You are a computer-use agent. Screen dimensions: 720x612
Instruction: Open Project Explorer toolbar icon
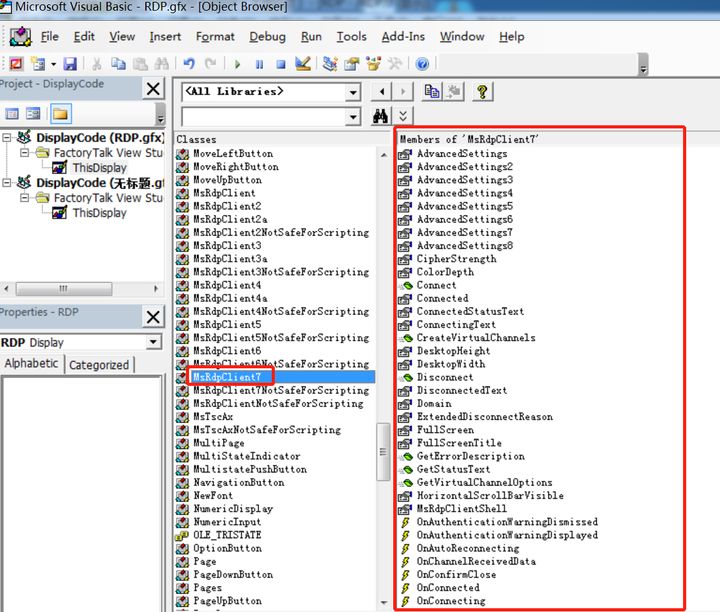(330, 64)
